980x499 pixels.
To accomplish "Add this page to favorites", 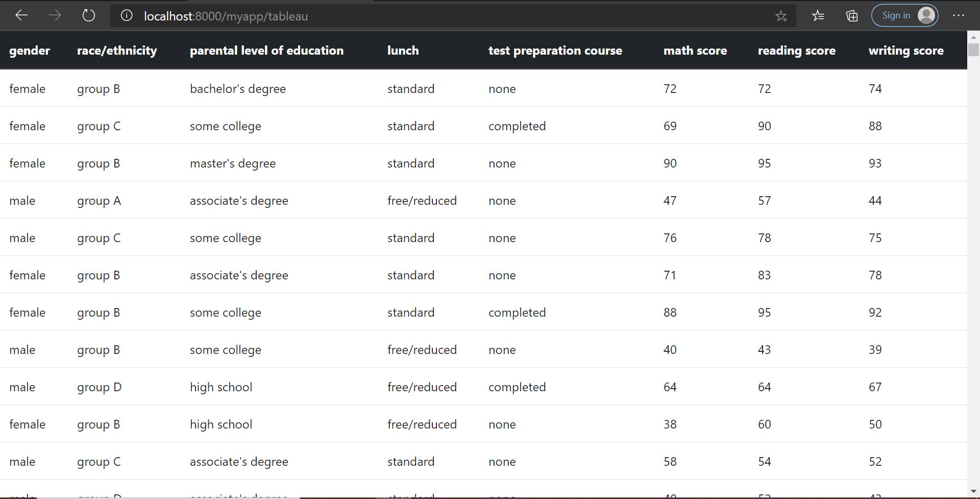I will [781, 16].
